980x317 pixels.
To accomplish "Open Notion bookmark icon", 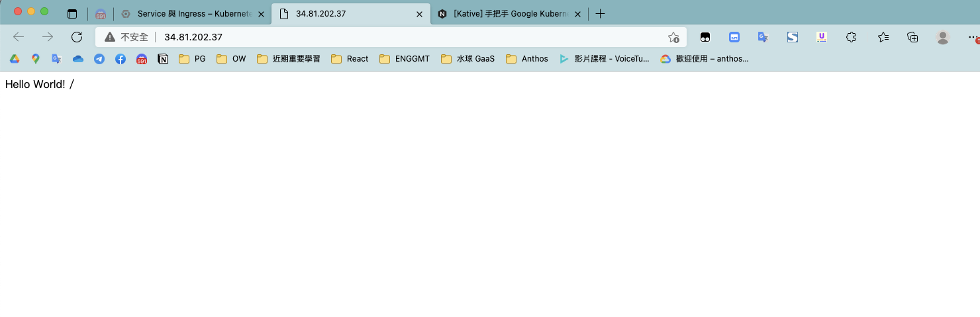I will 163,59.
